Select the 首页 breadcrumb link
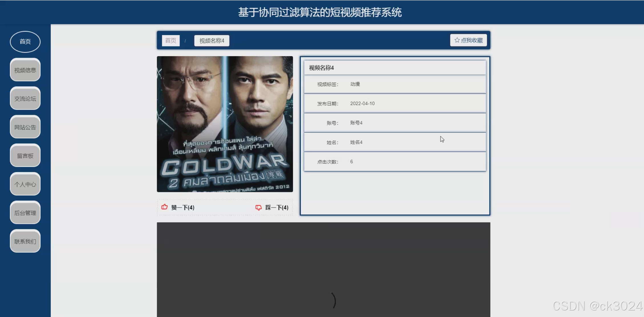This screenshot has height=317, width=644. tap(170, 40)
